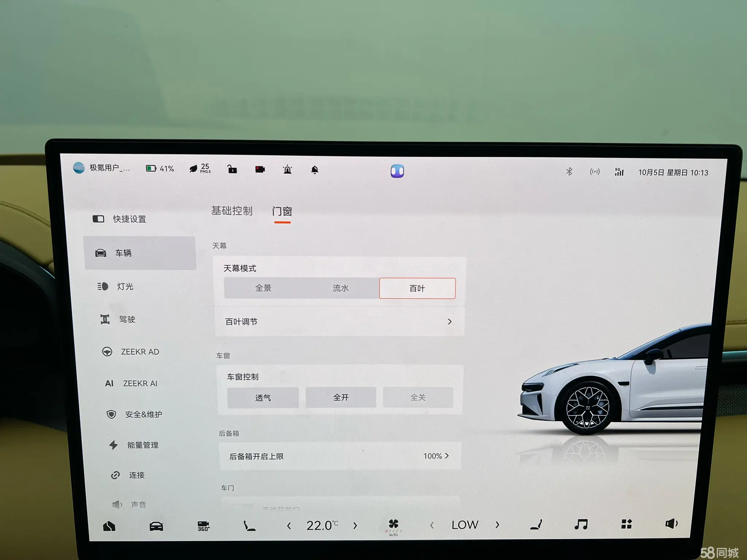Tap the 极氪用户 profile avatar

(x=79, y=168)
